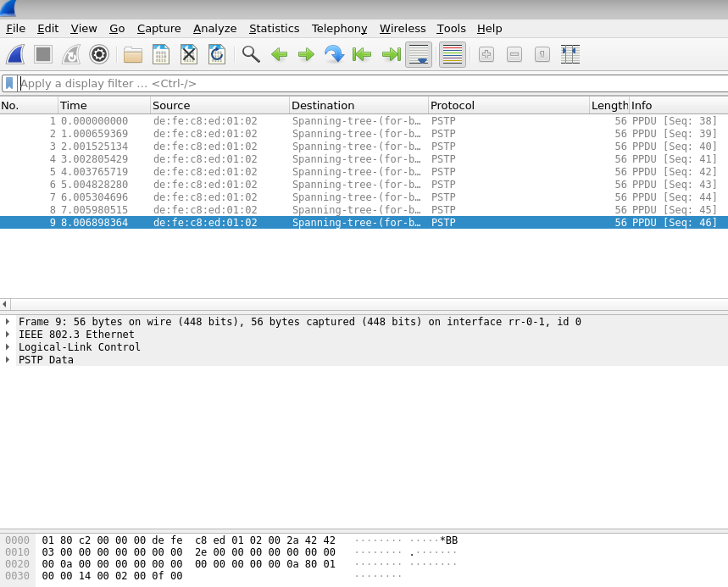Go to the first packet icon

pos(362,54)
